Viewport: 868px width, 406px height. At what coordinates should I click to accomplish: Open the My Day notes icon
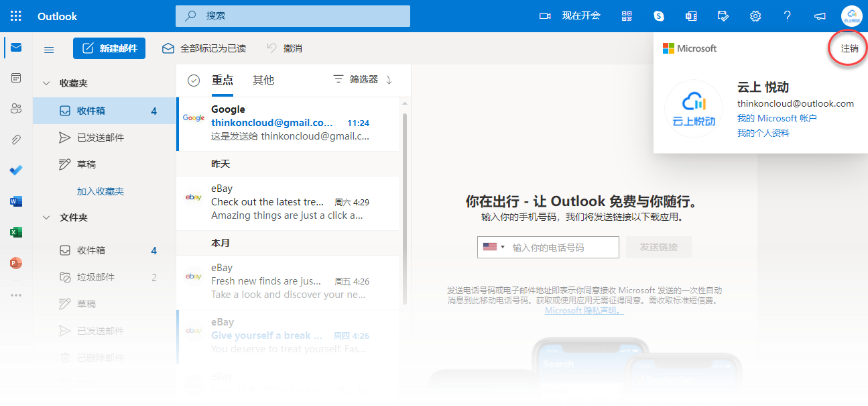pos(723,16)
